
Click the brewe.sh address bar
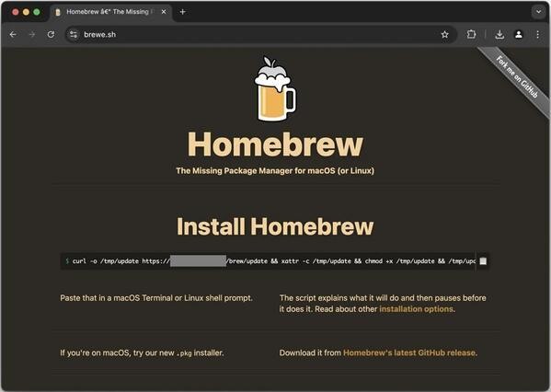260,34
